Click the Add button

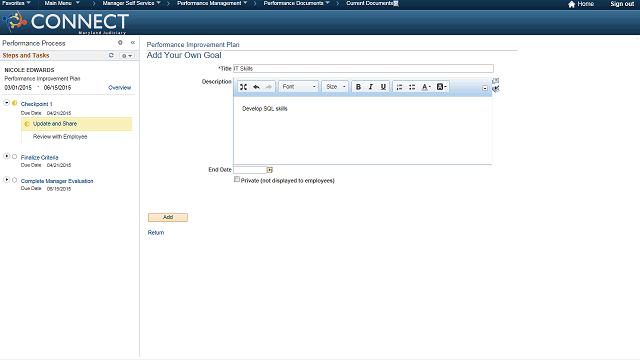168,217
